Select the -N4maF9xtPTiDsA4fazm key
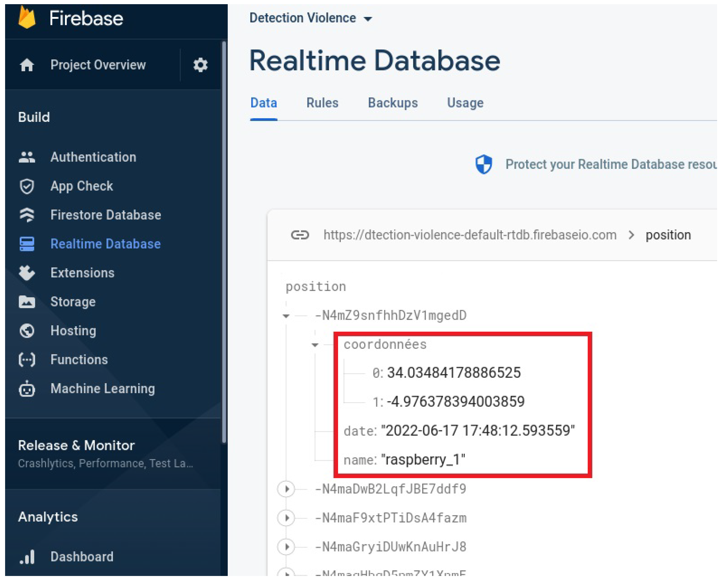The image size is (728, 582). [x=390, y=518]
